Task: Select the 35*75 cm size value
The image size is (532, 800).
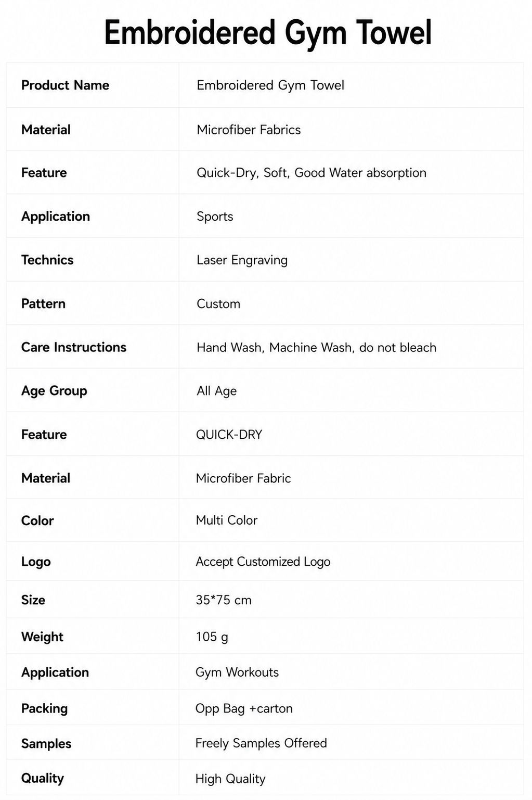Action: pos(224,600)
